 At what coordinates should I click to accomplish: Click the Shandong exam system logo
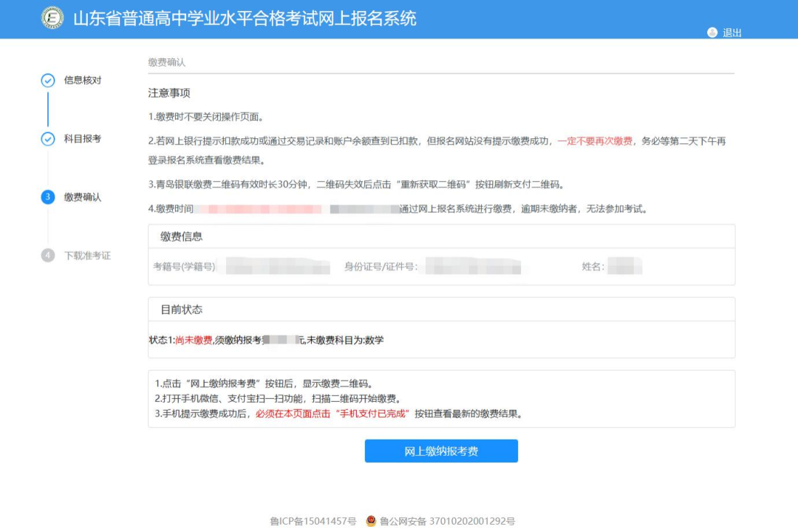click(52, 18)
